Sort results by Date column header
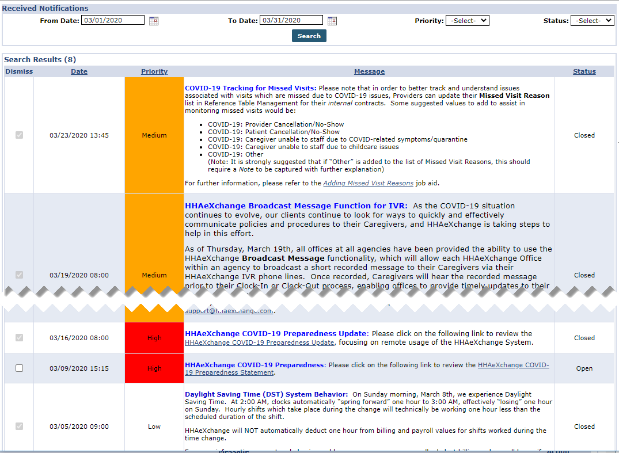The width and height of the screenshot is (619, 453). coord(78,71)
